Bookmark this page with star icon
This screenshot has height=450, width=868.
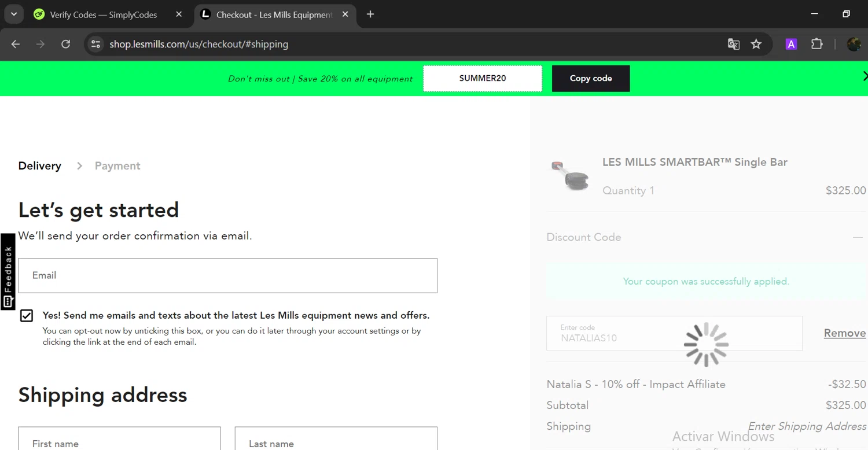click(756, 44)
